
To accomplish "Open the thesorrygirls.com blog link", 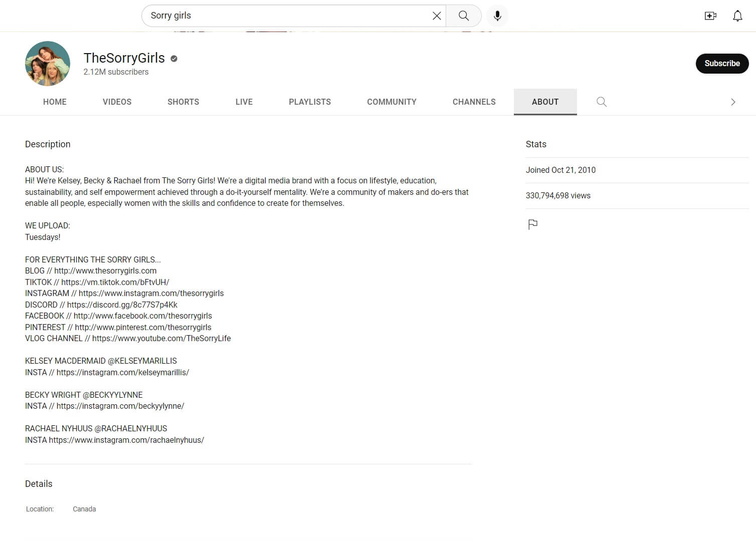I will tap(105, 271).
